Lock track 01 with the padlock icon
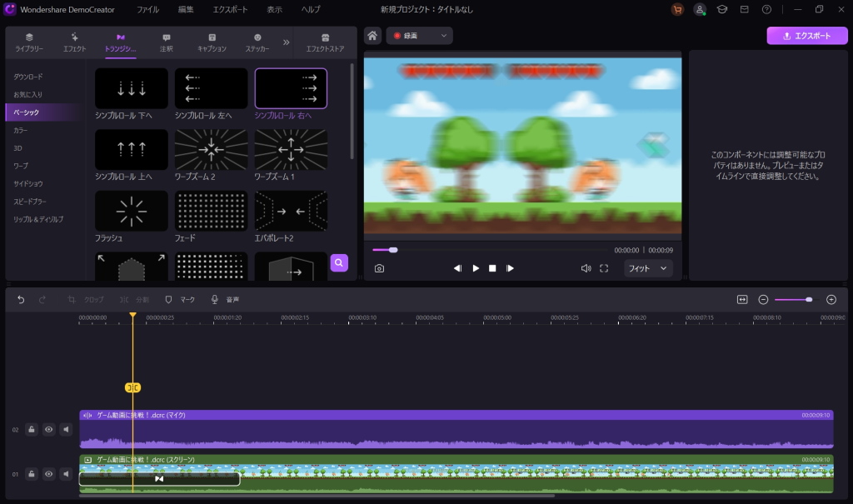This screenshot has width=853, height=504. click(31, 474)
